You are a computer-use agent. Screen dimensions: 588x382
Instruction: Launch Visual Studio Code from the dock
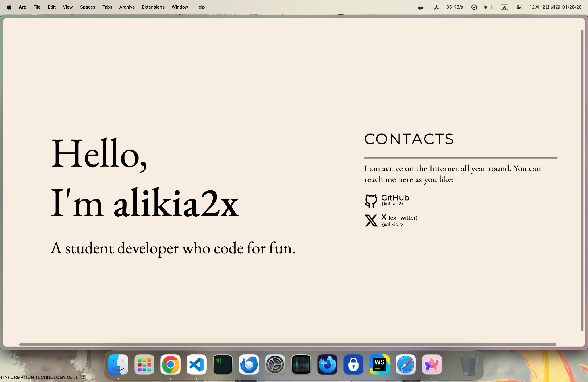point(197,364)
